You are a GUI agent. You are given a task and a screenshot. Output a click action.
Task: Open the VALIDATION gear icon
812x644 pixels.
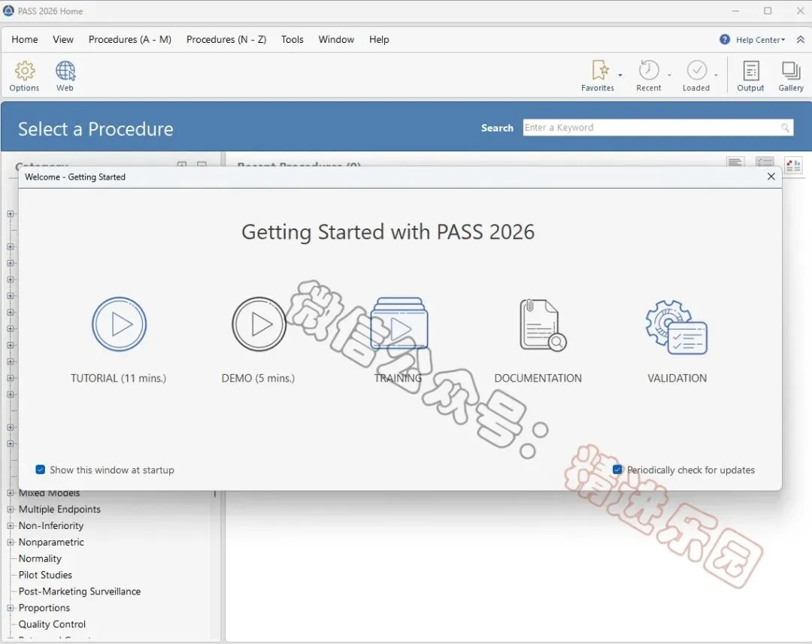[677, 327]
